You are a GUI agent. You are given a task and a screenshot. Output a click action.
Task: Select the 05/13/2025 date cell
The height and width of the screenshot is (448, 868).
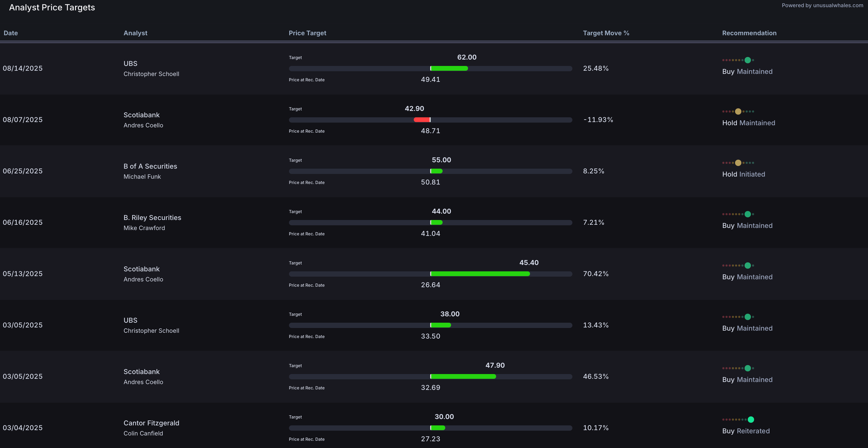23,274
